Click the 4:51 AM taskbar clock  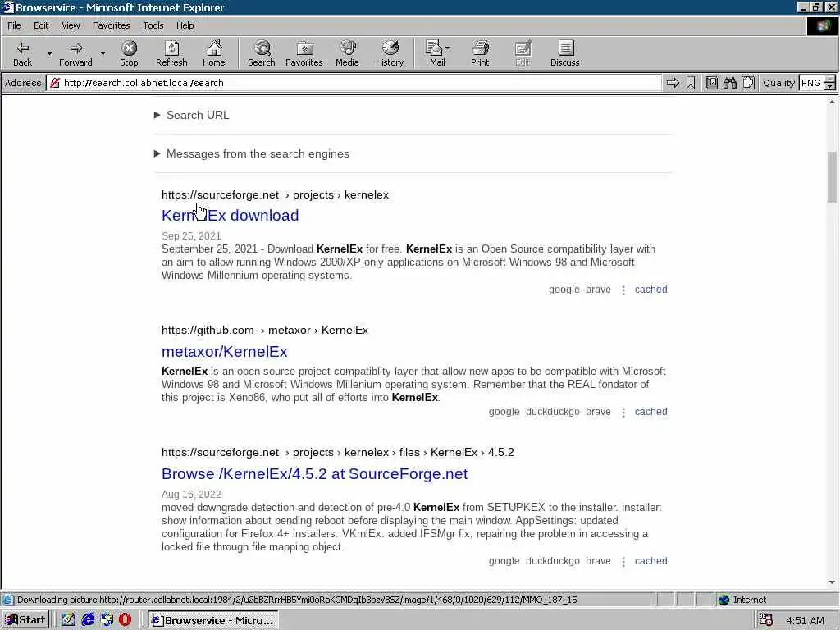click(805, 620)
